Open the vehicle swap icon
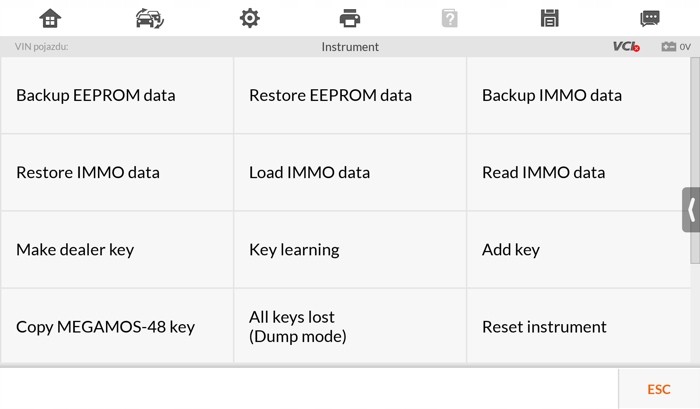The width and height of the screenshot is (700, 409). coord(150,18)
